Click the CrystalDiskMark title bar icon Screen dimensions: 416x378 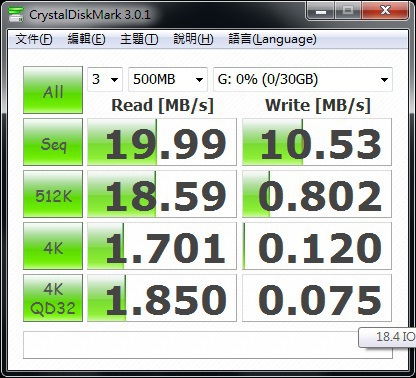(16, 14)
